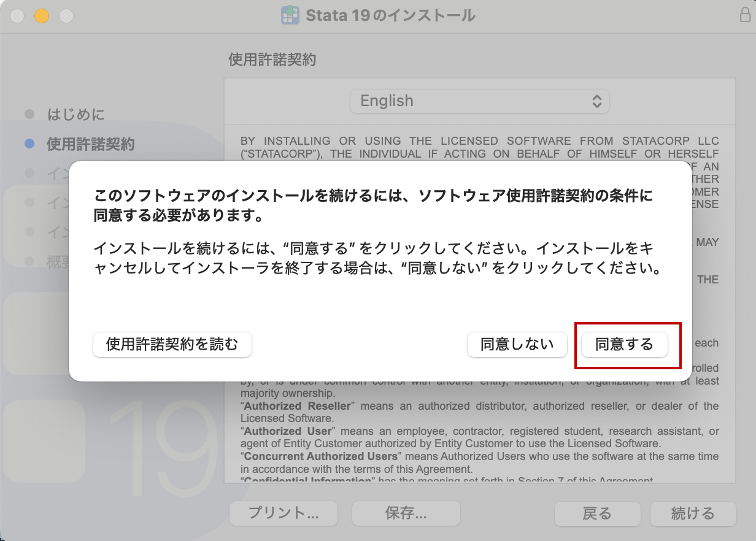Click the "Concurrent Authorized Users" definition text

481,462
